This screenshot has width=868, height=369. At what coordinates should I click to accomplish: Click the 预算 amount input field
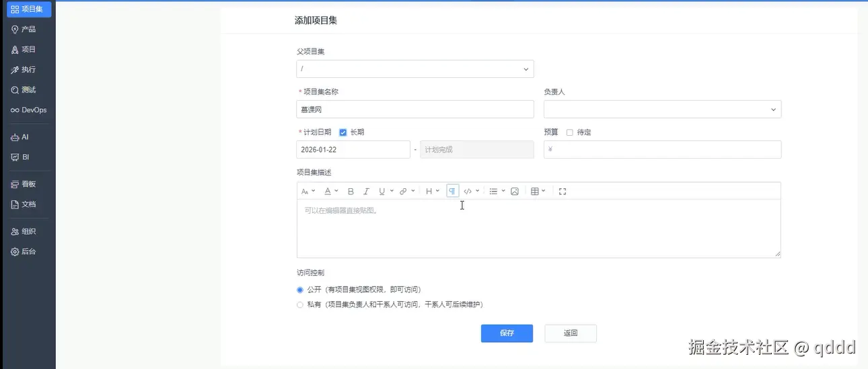(x=663, y=149)
